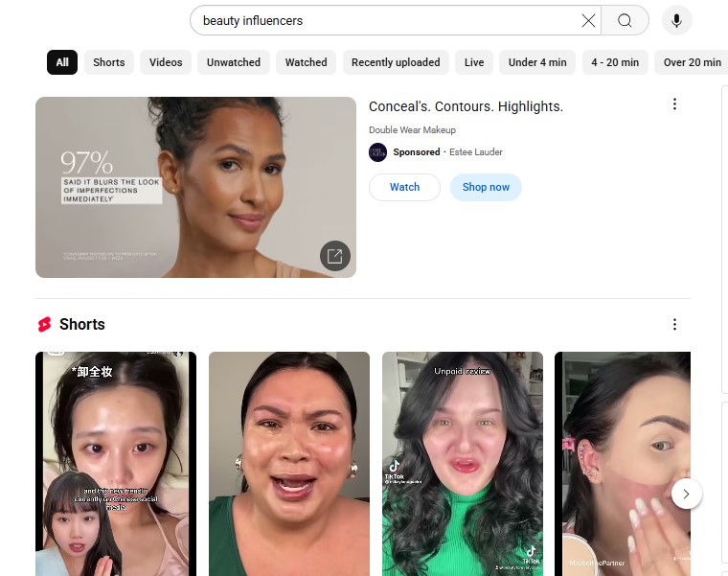Filter videos Over 20 min
The image size is (728, 576).
[x=692, y=62]
